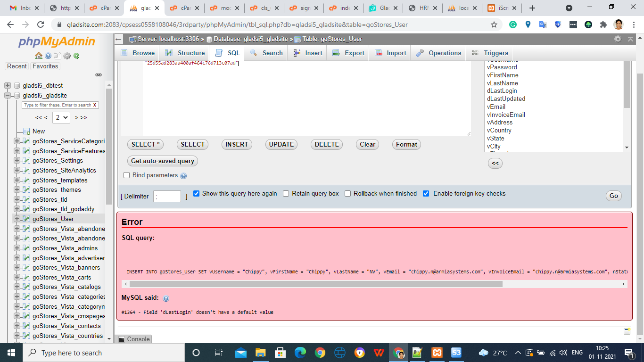The image size is (644, 362).
Task: Expand the goStores_Vista_carts tree node
Action: [17, 278]
